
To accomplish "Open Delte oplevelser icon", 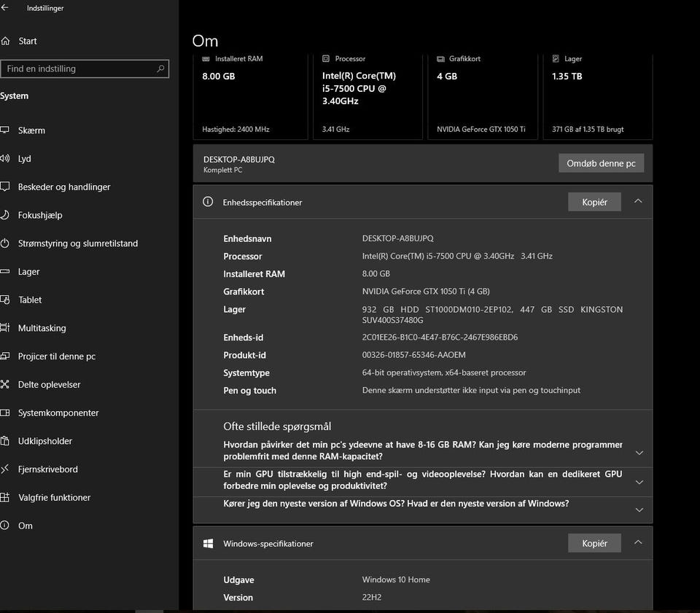I will tap(5, 384).
